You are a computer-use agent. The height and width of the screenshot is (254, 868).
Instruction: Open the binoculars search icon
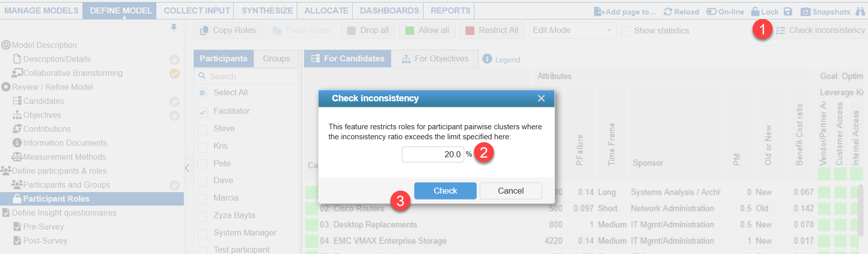[860, 11]
